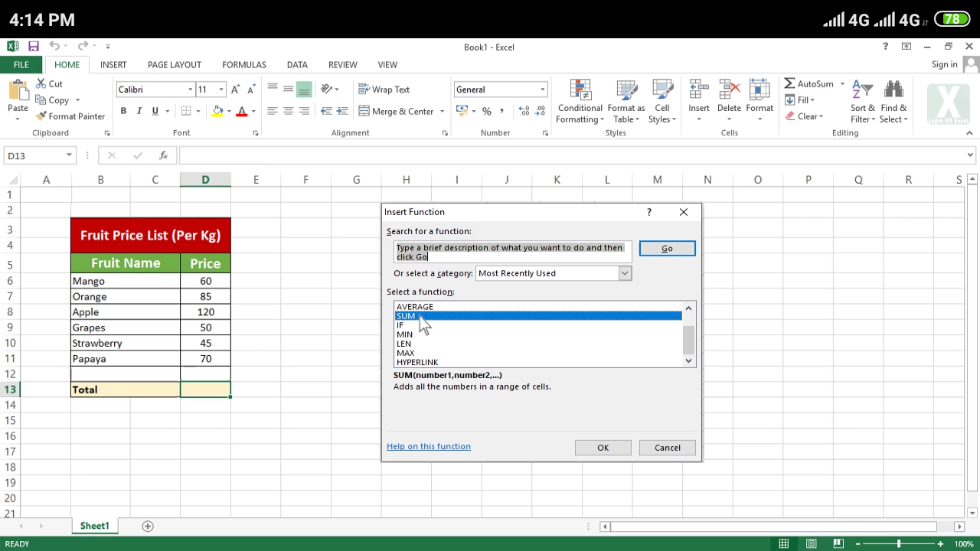Toggle Italic formatting
The height and width of the screenshot is (551, 980).
point(139,111)
